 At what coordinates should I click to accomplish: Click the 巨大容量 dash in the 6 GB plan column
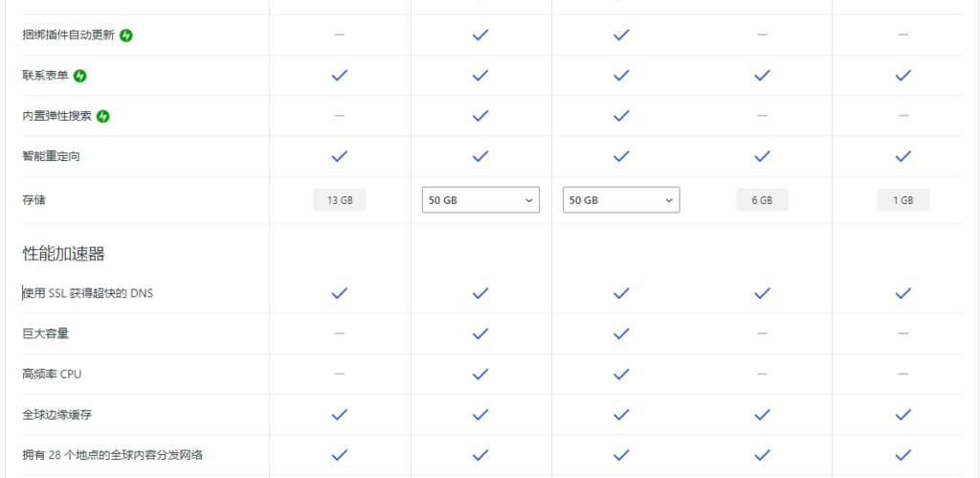click(762, 333)
